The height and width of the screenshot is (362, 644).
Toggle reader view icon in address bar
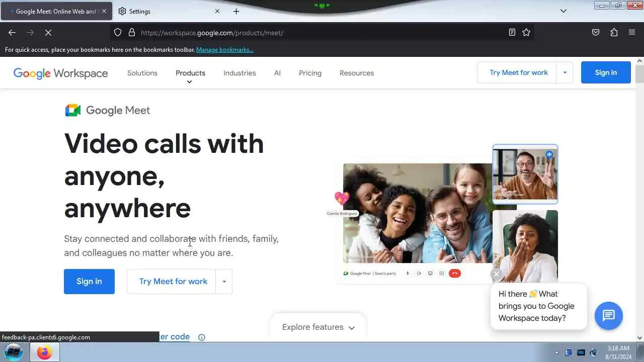coord(512,32)
